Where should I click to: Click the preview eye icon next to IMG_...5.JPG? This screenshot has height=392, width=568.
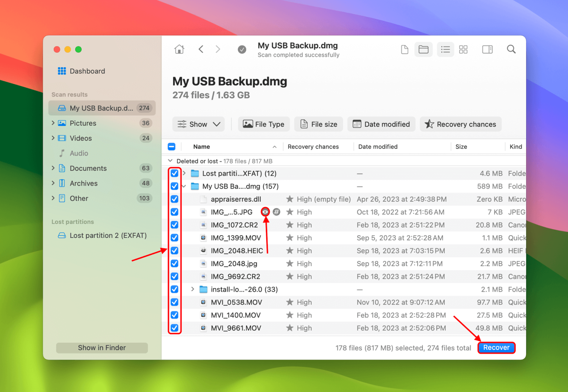pyautogui.click(x=265, y=212)
